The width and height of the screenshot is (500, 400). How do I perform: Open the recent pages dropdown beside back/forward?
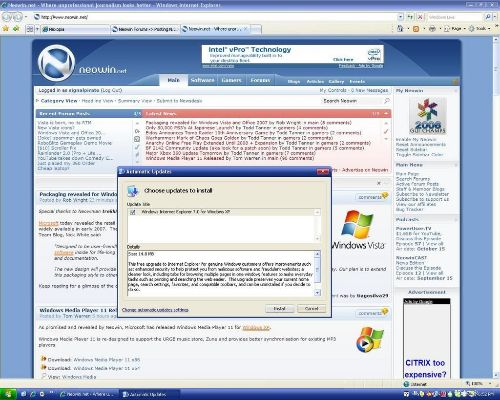pos(26,17)
